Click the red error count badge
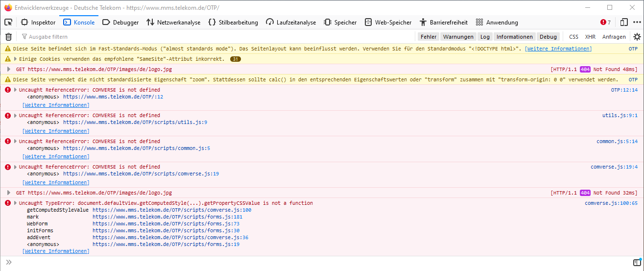Viewport: 644px width, 271px height. pyautogui.click(x=606, y=22)
